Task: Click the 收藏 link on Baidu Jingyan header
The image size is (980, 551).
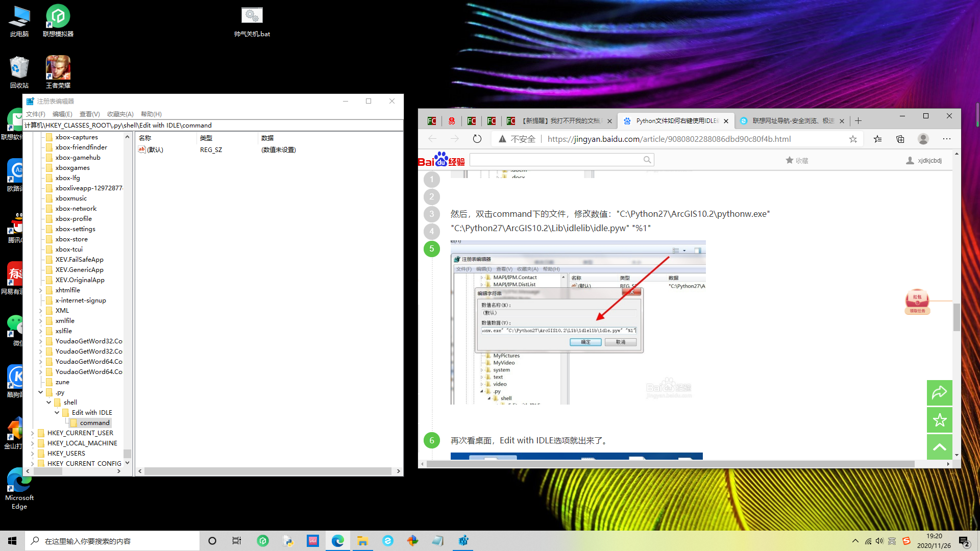Action: (797, 160)
